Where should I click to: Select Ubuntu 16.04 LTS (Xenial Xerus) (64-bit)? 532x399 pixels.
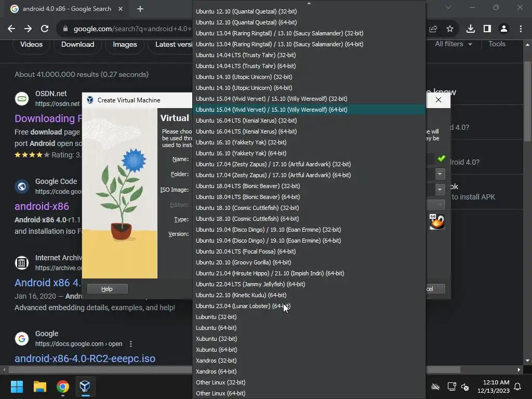tap(309, 131)
